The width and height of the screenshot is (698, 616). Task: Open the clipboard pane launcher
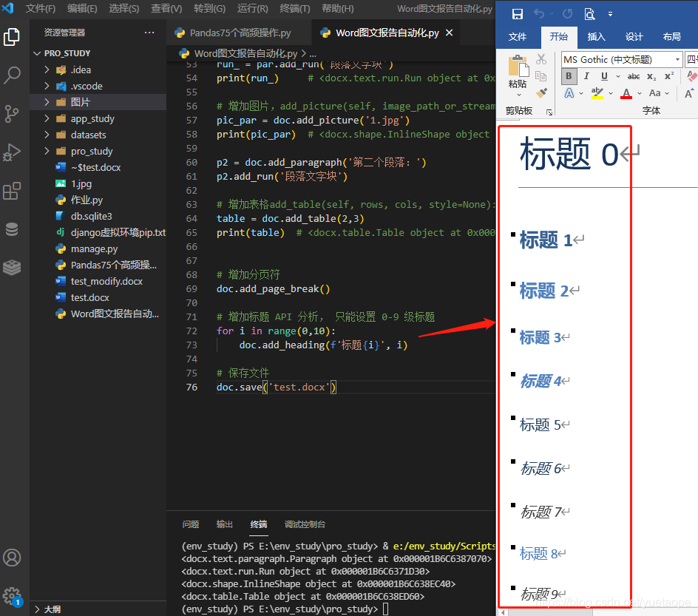pos(550,112)
